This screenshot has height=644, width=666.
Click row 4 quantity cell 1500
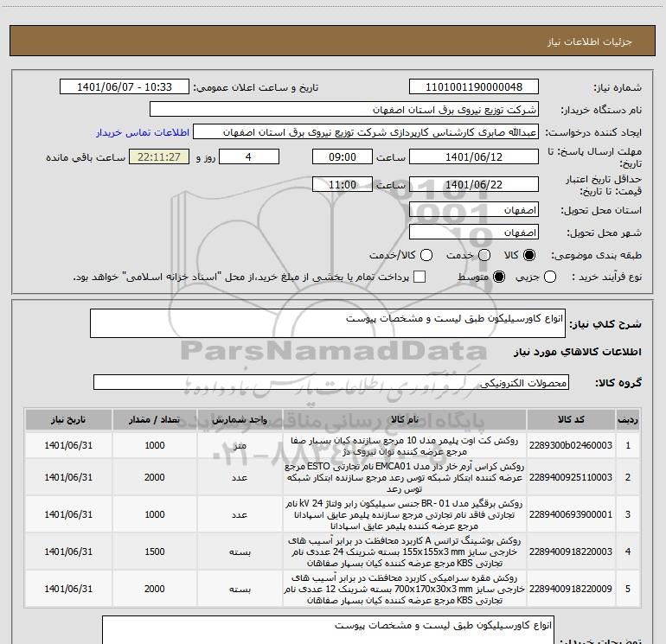[155, 552]
